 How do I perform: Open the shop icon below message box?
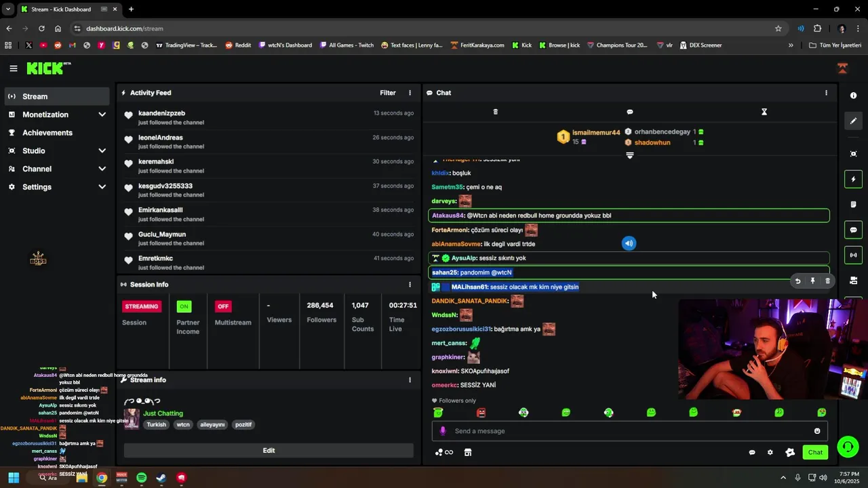(468, 453)
